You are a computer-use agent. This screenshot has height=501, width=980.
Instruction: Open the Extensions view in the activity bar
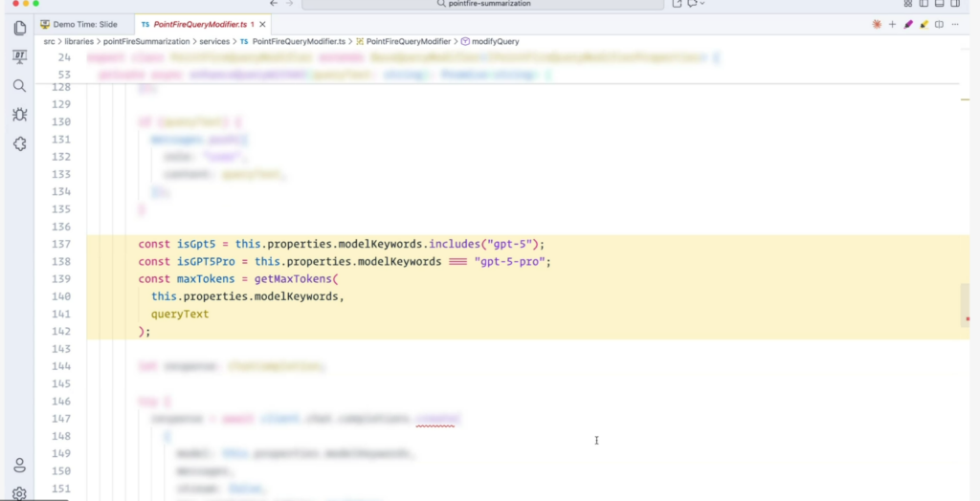[x=19, y=144]
